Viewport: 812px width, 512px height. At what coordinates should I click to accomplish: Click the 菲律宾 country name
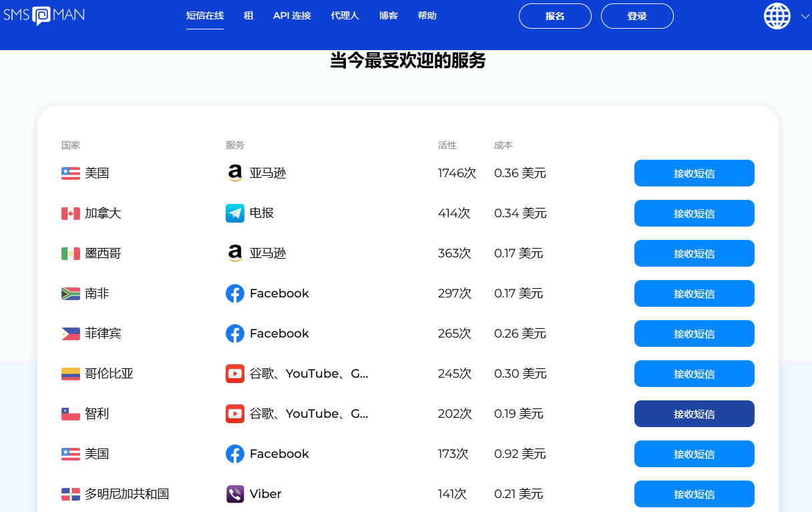[103, 334]
